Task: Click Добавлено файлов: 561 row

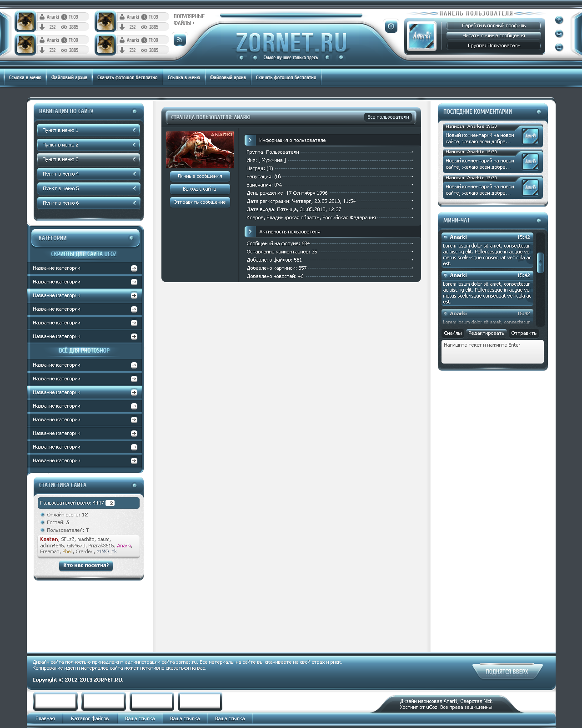Action: click(330, 260)
